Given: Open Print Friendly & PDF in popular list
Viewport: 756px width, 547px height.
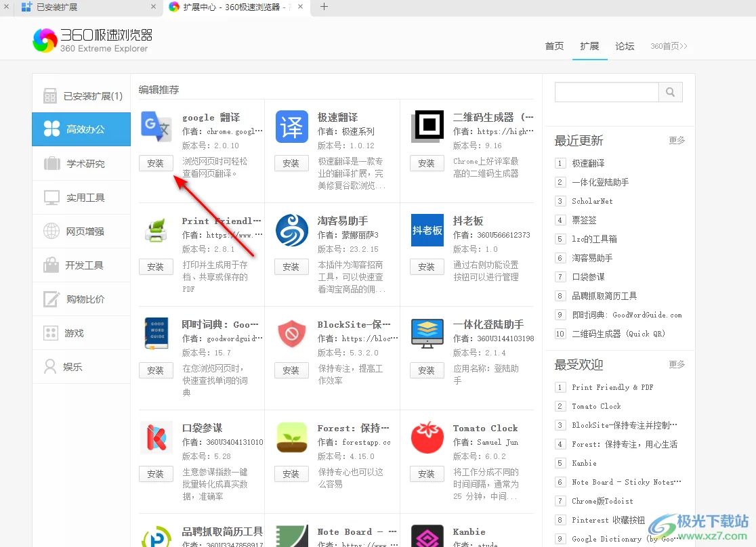Looking at the screenshot, I should click(612, 387).
